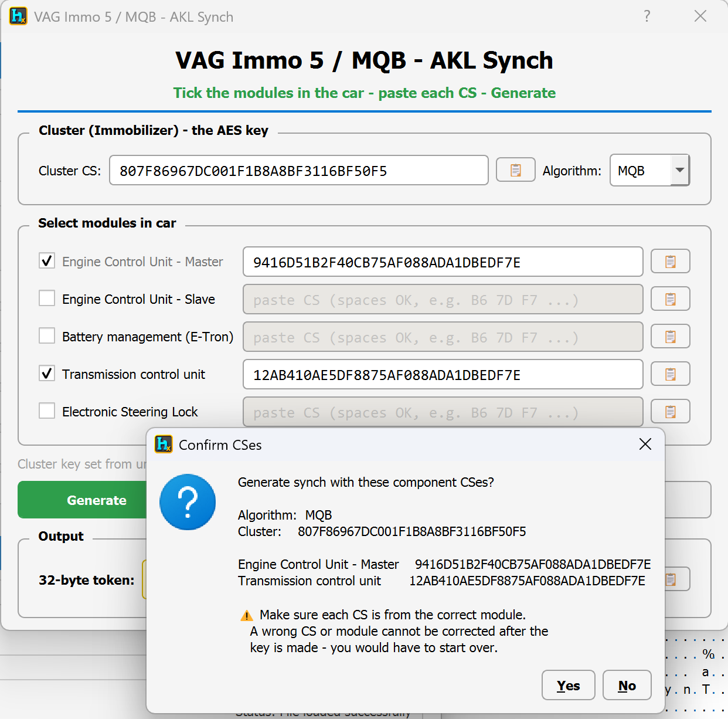
Task: Click dialog value 9416D51B2F40CB75AF088ADA1DBEDF7E
Action: (533, 564)
